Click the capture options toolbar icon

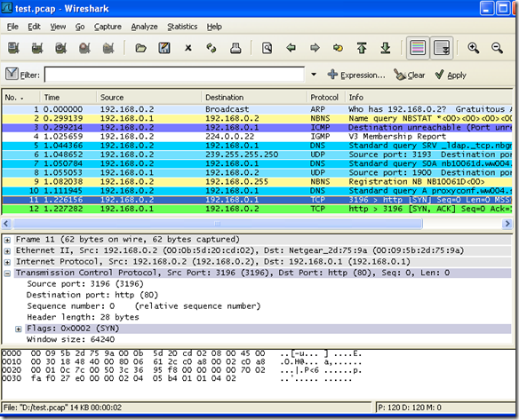(37, 48)
